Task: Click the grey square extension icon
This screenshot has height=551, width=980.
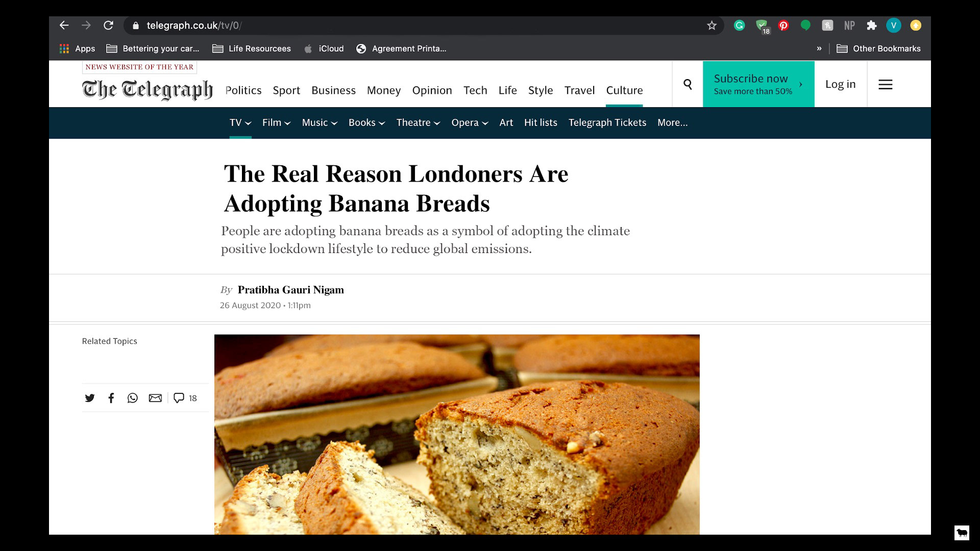Action: [827, 25]
